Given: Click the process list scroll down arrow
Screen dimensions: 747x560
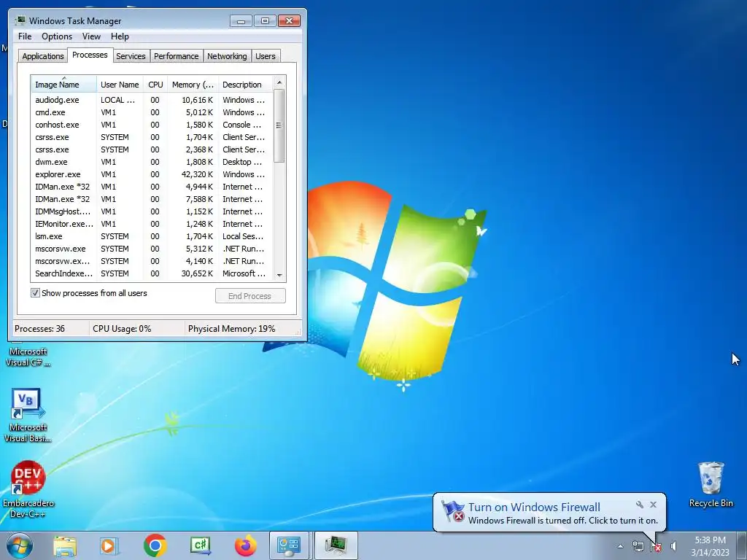Looking at the screenshot, I should 279,275.
